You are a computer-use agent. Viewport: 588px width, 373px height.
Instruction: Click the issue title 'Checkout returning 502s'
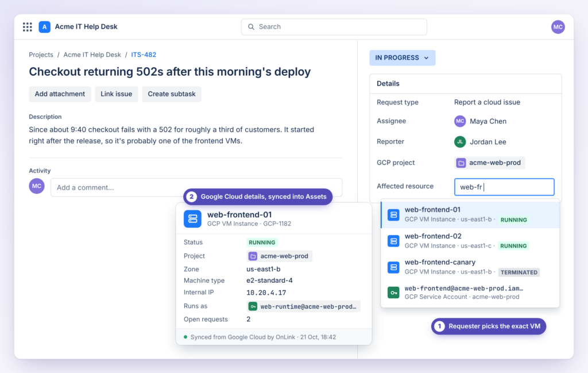click(170, 72)
